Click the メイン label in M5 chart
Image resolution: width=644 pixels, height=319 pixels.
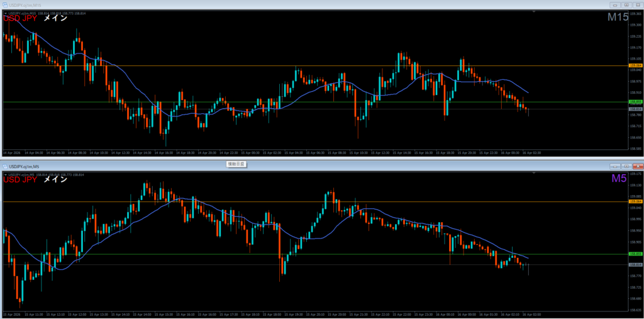[55, 179]
